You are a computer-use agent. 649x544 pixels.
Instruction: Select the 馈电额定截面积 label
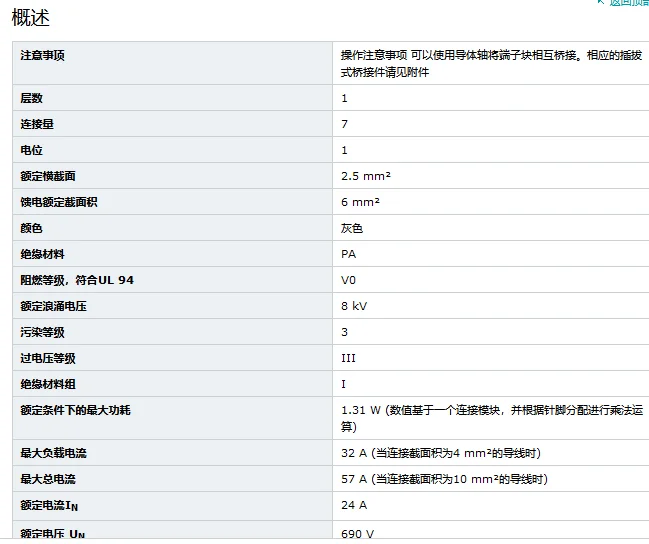coord(59,202)
